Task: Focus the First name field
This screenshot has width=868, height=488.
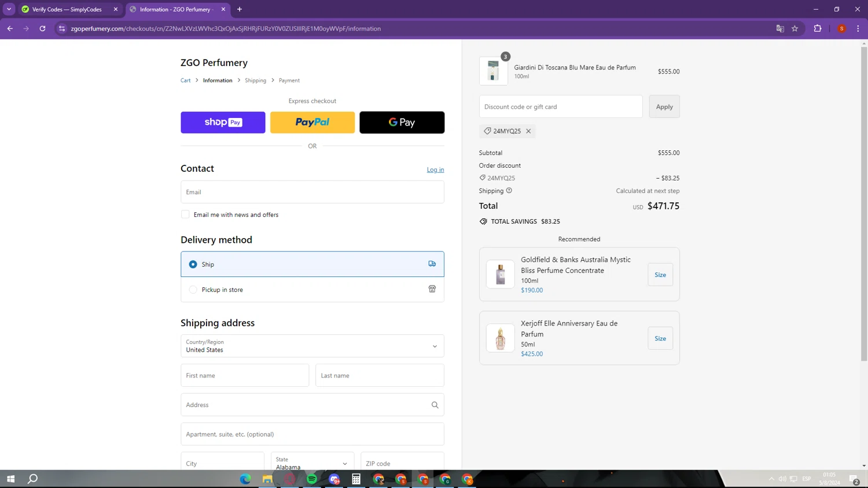Action: (245, 375)
